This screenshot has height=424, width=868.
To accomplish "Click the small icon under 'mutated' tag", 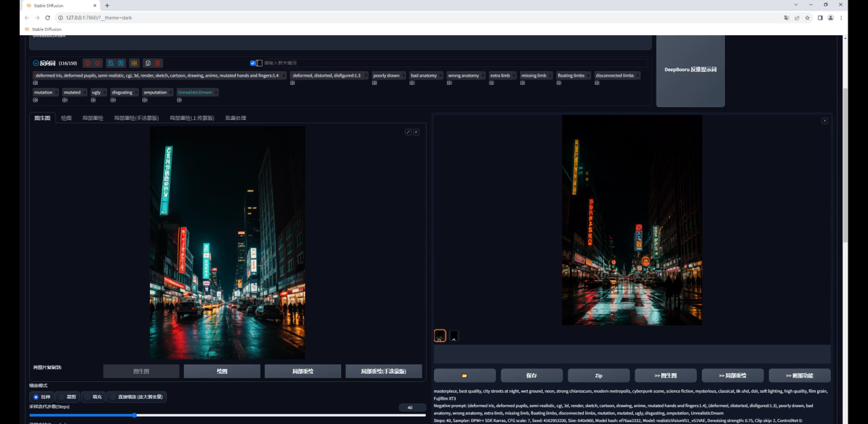I will [x=64, y=100].
